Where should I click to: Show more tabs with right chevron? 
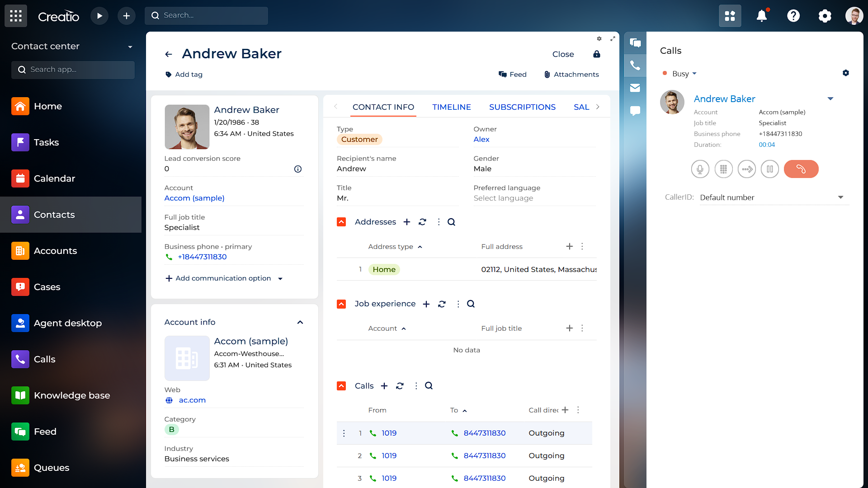tap(598, 107)
